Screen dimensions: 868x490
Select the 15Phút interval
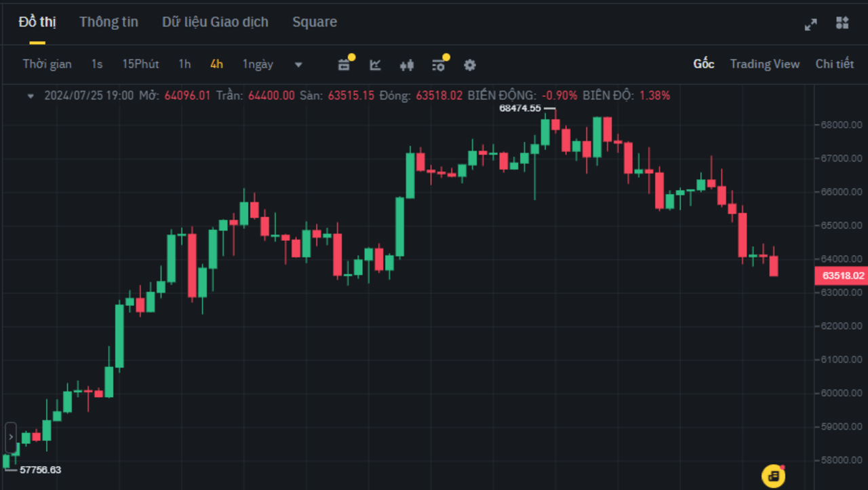(140, 64)
